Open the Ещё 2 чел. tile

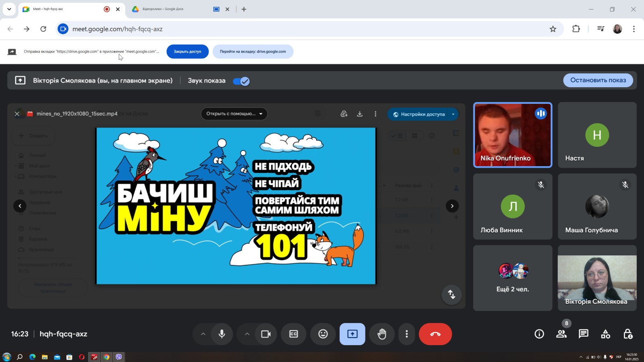[512, 278]
